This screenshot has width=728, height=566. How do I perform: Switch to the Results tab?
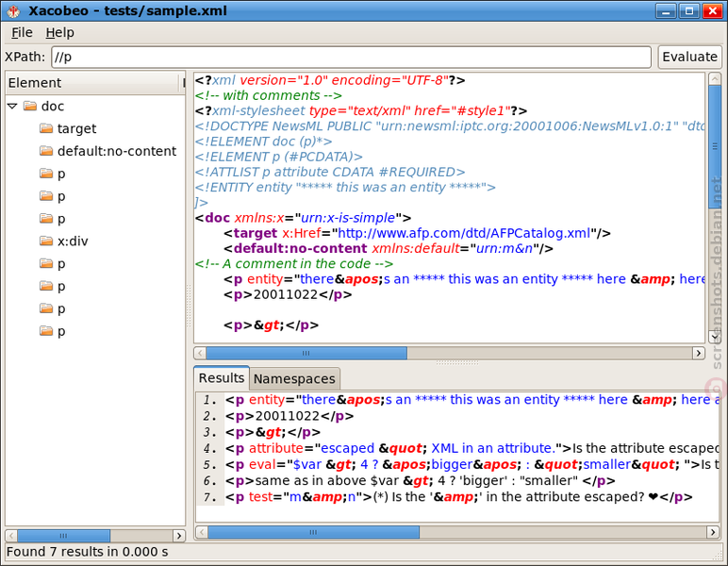click(222, 378)
